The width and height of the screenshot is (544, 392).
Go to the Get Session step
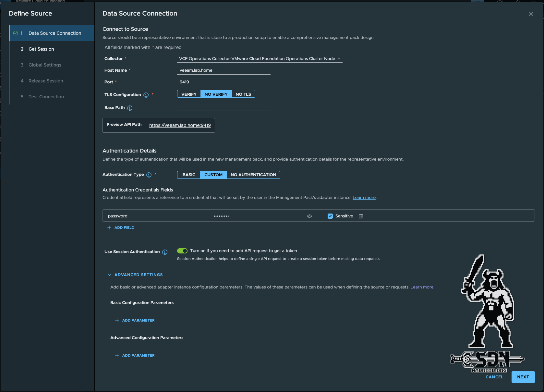[41, 49]
